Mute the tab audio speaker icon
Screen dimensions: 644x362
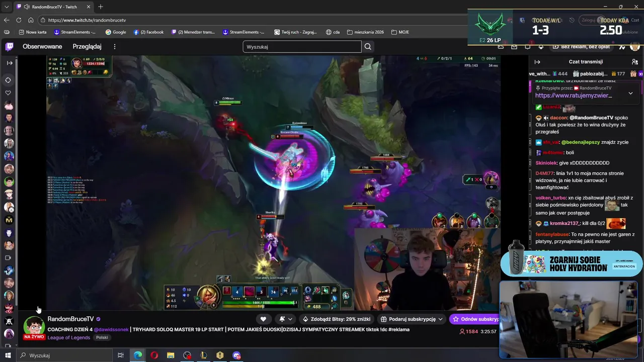(26, 7)
